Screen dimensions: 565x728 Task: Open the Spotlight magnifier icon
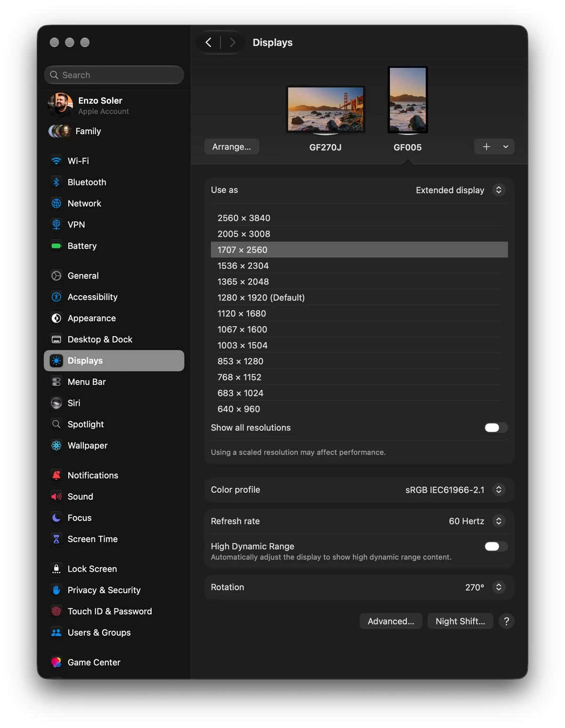tap(56, 424)
